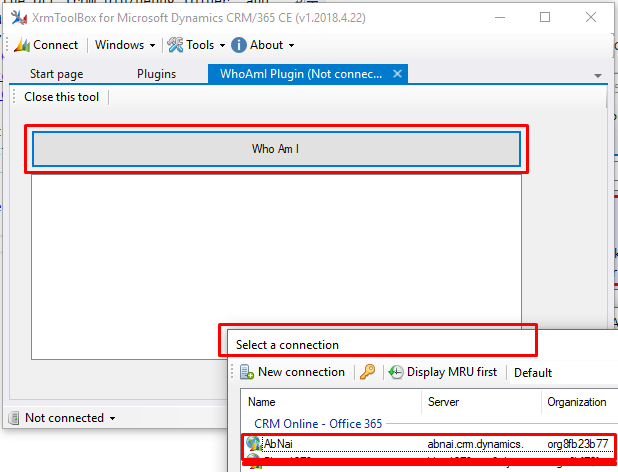Click the blue About info icon
Image resolution: width=618 pixels, height=472 pixels.
tap(238, 45)
